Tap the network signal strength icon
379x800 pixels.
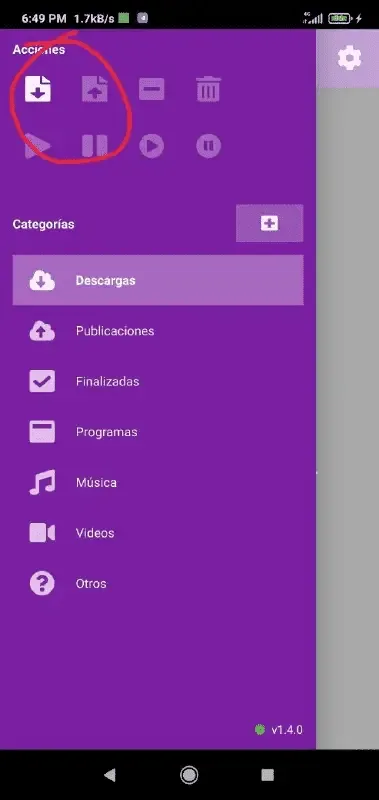tap(313, 18)
